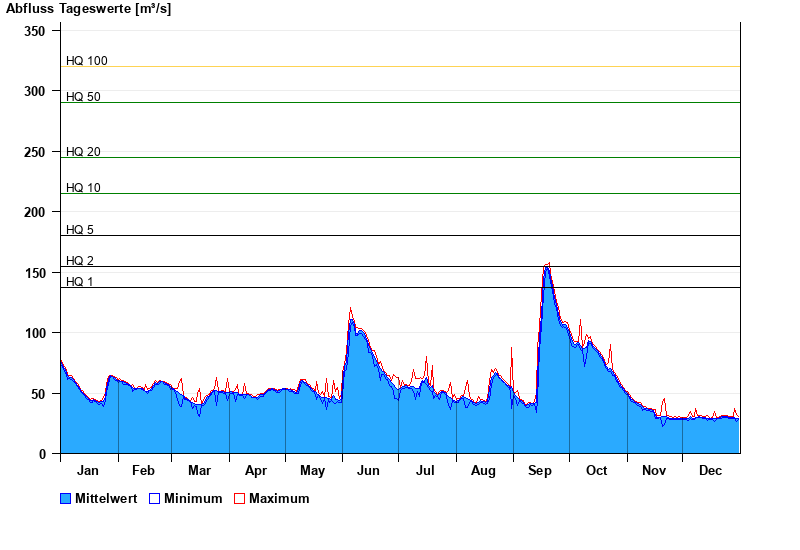
Task: Click the HQ 5 threshold label
Action: pos(80,230)
